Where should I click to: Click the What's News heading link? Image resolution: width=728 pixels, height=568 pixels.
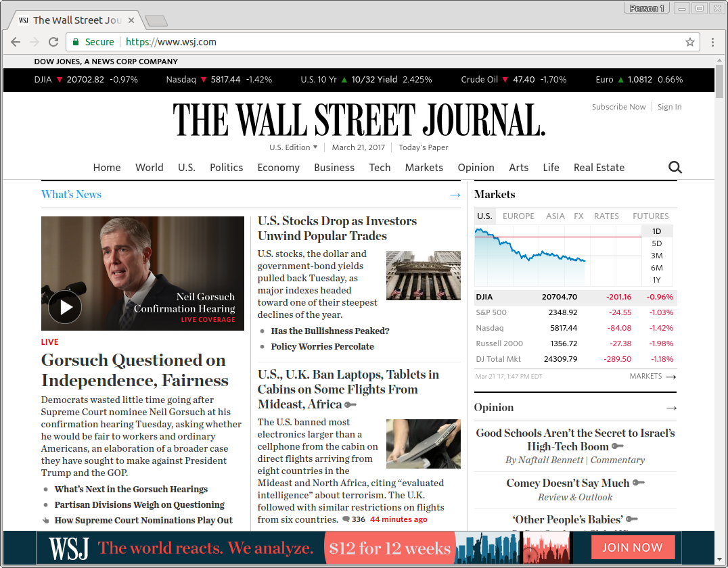pos(71,195)
